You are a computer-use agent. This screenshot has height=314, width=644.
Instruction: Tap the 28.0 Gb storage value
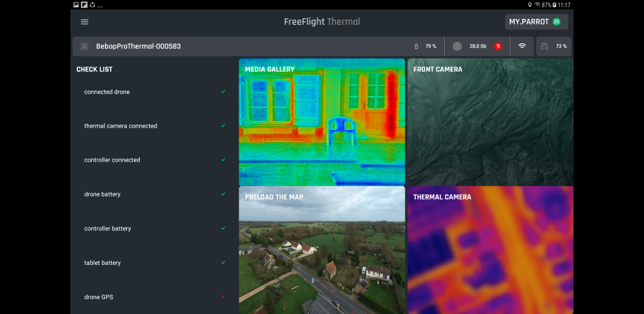[x=478, y=46]
